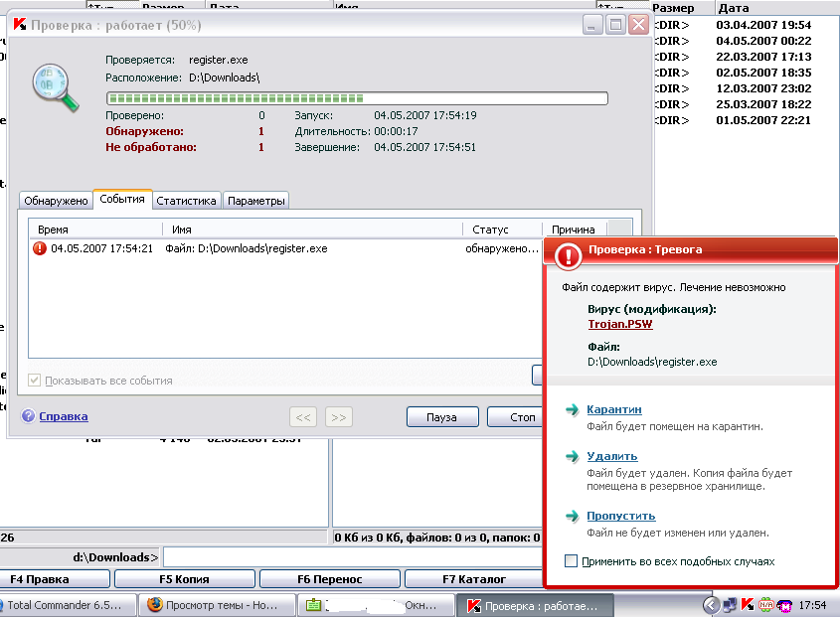Click F6 Перенос in Total Commander

tap(329, 579)
